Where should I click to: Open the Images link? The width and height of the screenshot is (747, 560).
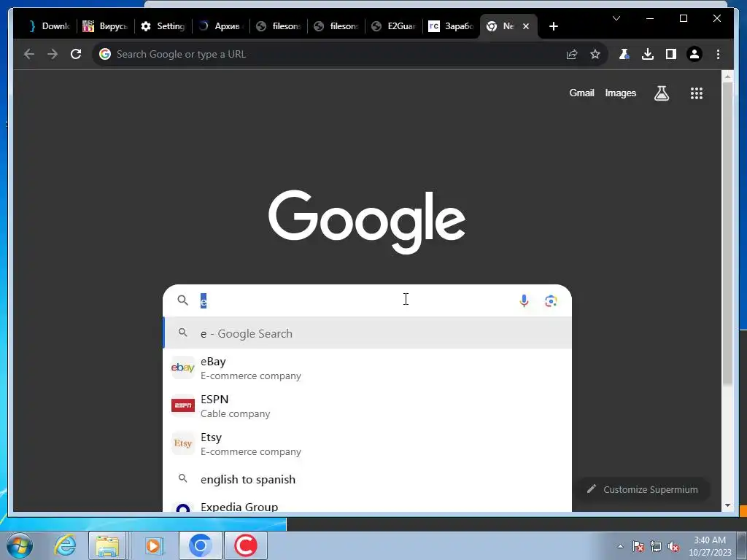(620, 93)
